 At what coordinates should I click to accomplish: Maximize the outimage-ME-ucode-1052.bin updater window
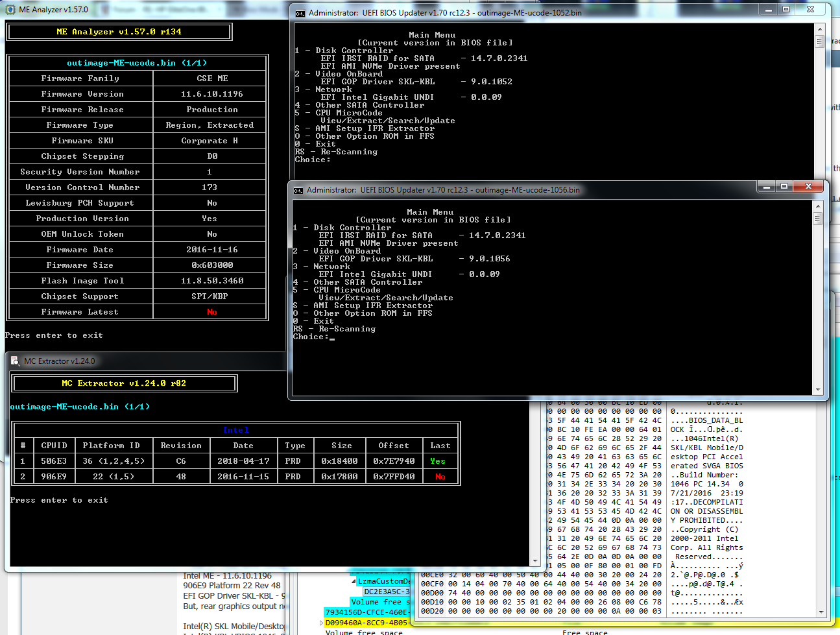(786, 10)
